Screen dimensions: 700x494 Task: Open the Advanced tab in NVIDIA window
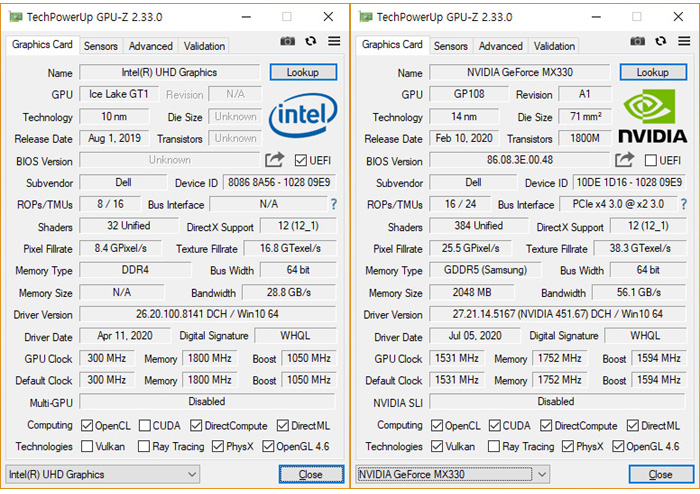point(500,46)
